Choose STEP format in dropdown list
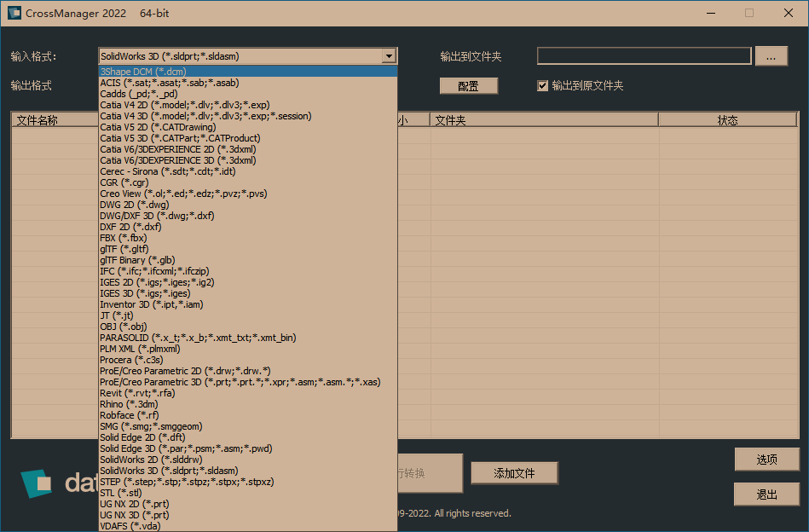This screenshot has width=809, height=532. (186, 482)
